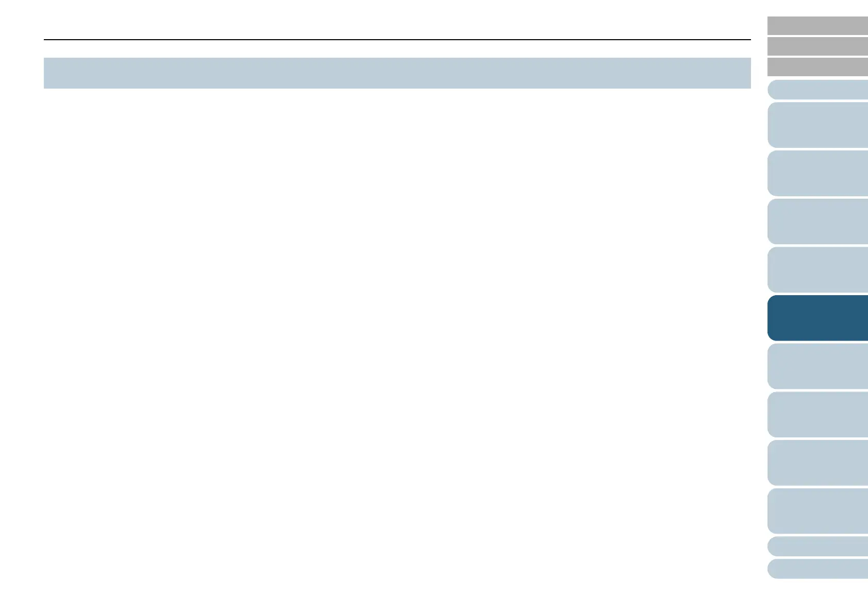Image resolution: width=868 pixels, height=613 pixels.
Task: Click the topmost gray sidebar button
Action: pos(817,26)
